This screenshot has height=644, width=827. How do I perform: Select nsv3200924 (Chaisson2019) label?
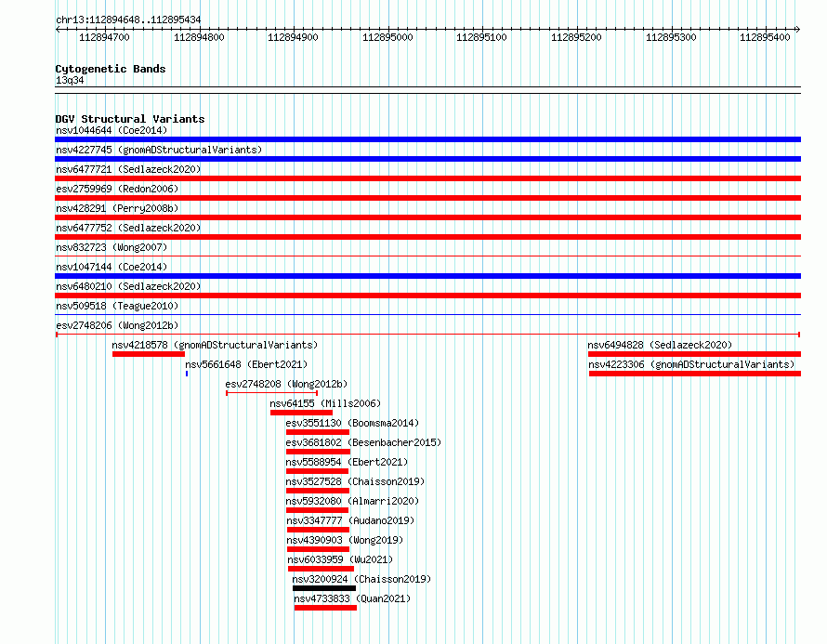[361, 579]
